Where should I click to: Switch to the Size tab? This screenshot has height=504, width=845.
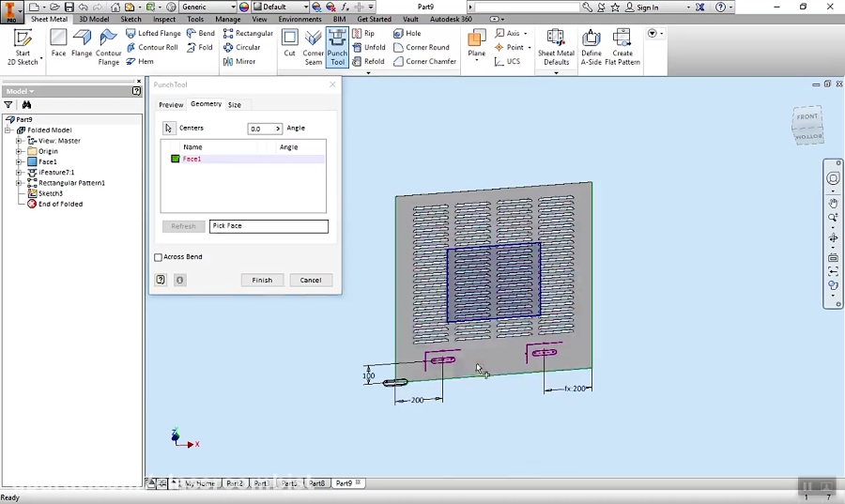click(x=235, y=105)
